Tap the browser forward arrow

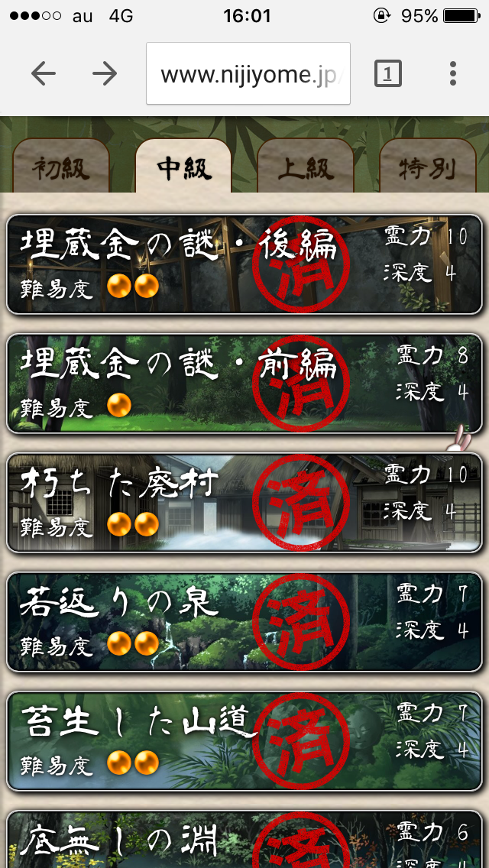click(x=105, y=73)
